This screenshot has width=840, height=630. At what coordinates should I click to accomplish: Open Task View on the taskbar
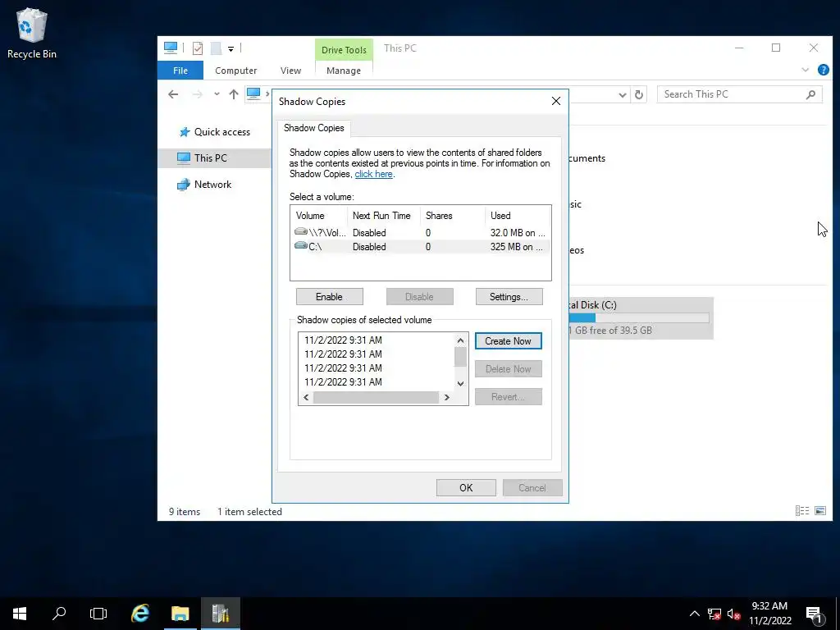pyautogui.click(x=98, y=614)
